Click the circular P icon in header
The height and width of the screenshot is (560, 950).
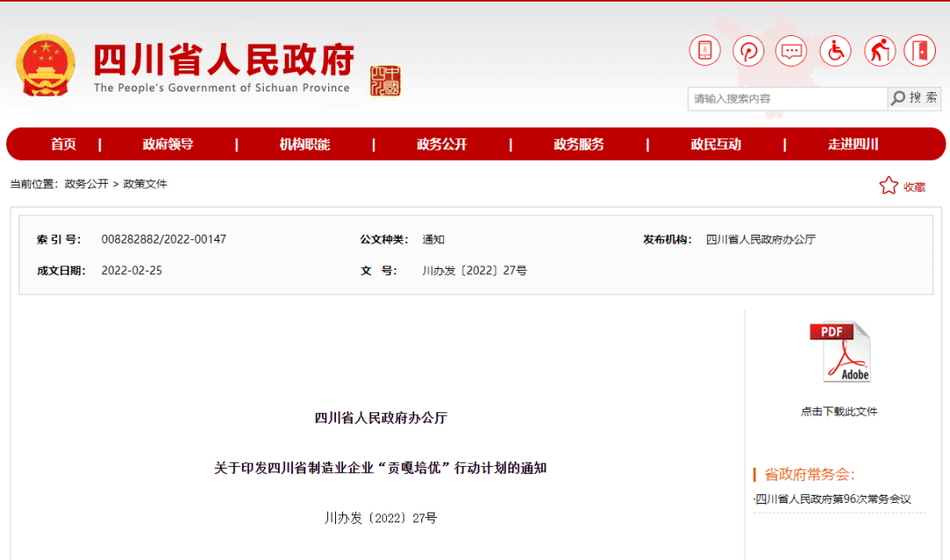point(749,50)
